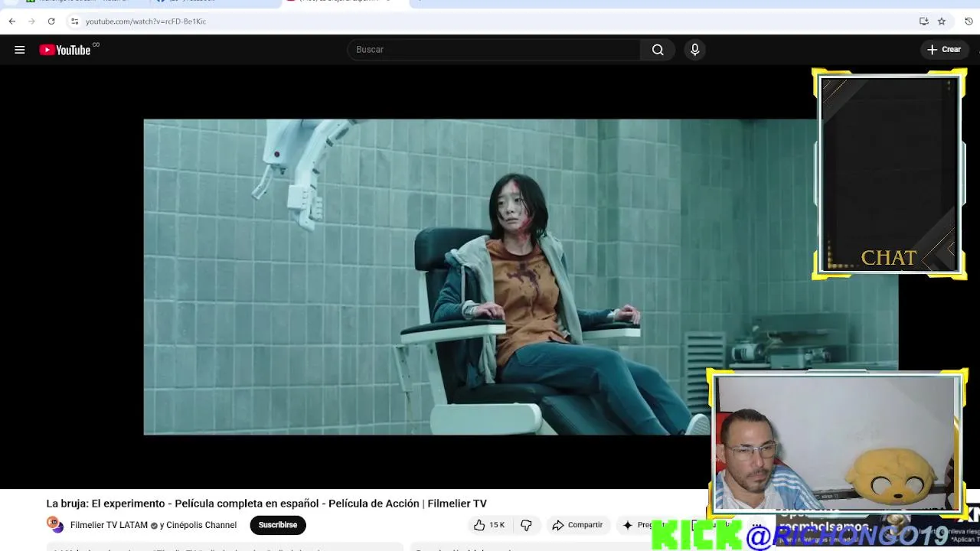Like the video with 15 K thumbs up
Screen dimensions: 980x551
coord(489,525)
